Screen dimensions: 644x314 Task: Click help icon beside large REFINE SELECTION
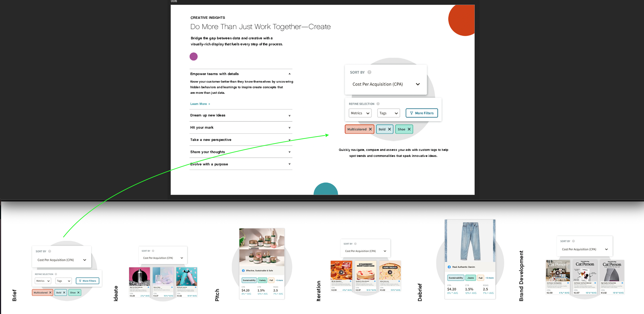tap(378, 104)
